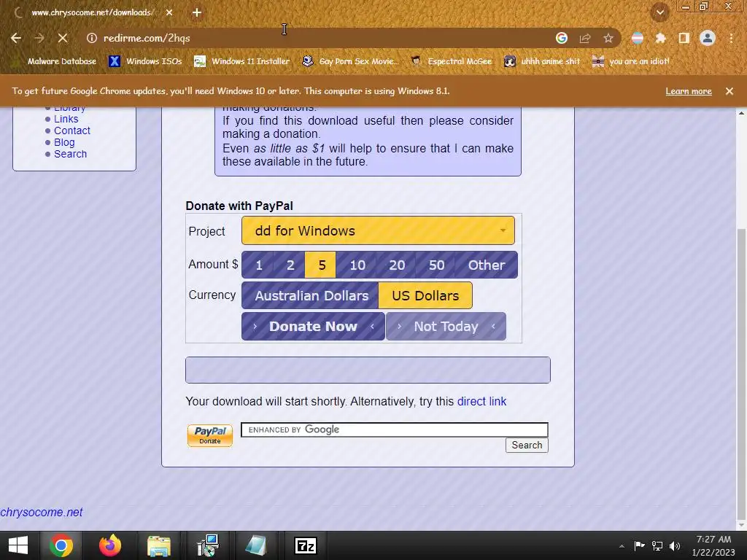The image size is (747, 560).
Task: Open File Explorer from the taskbar
Action: pyautogui.click(x=158, y=545)
